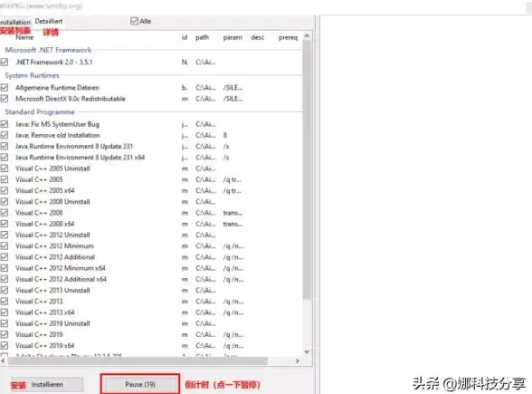
Task: Toggle Java: Fix MS SystemUser Bug checkbox
Action: tap(5, 124)
